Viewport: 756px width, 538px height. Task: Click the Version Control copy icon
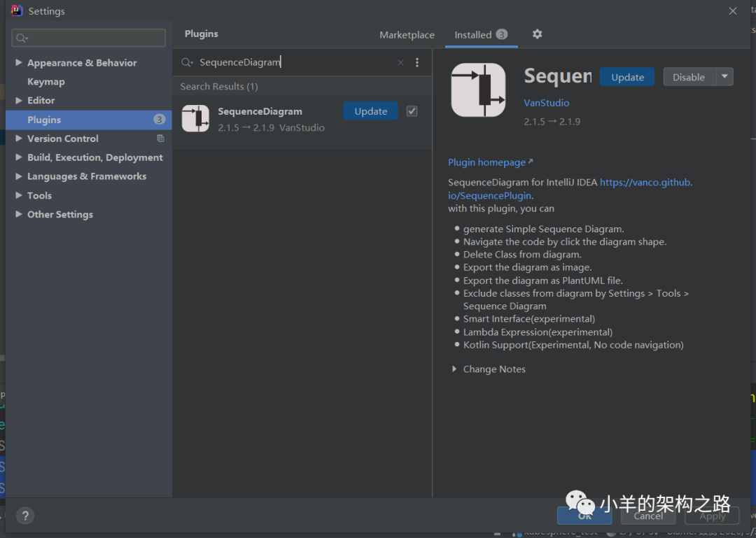tap(160, 139)
